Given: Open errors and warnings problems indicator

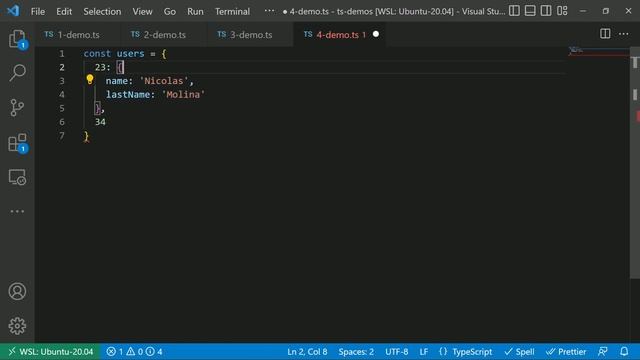Looking at the screenshot, I should [x=134, y=351].
